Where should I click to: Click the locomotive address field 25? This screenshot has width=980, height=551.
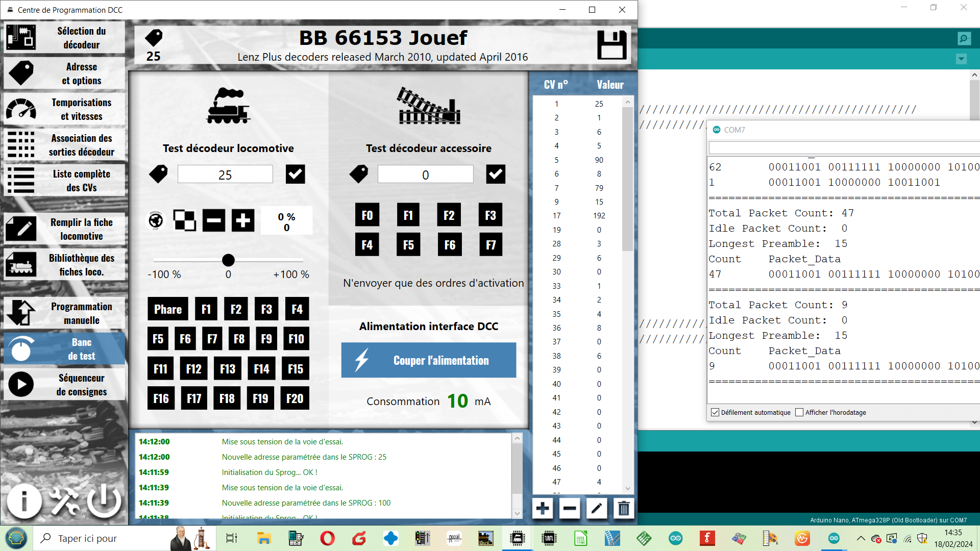tap(225, 174)
